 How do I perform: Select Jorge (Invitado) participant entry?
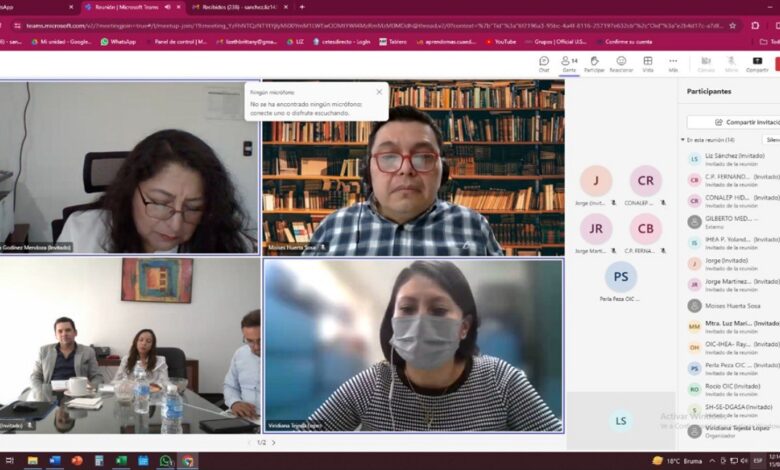[x=733, y=264]
